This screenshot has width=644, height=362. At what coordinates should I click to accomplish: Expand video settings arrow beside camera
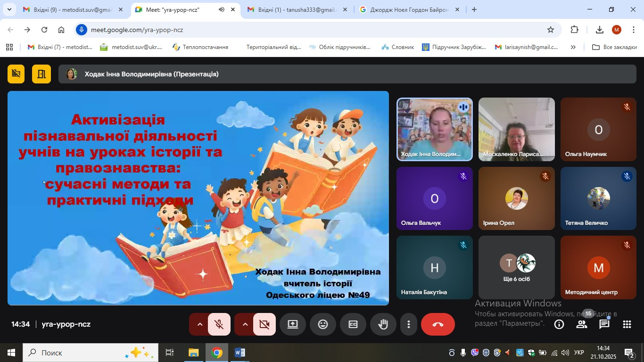[x=245, y=324]
